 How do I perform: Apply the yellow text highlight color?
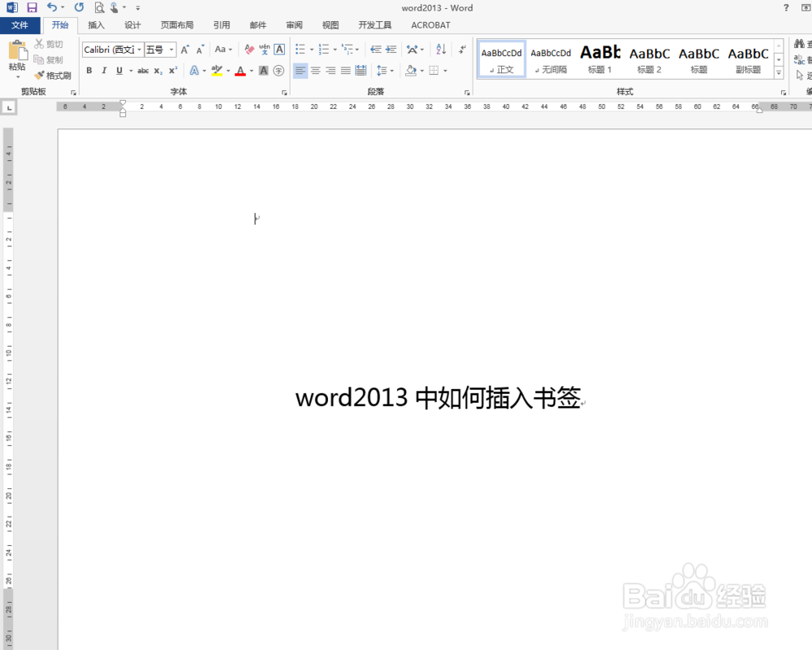217,71
